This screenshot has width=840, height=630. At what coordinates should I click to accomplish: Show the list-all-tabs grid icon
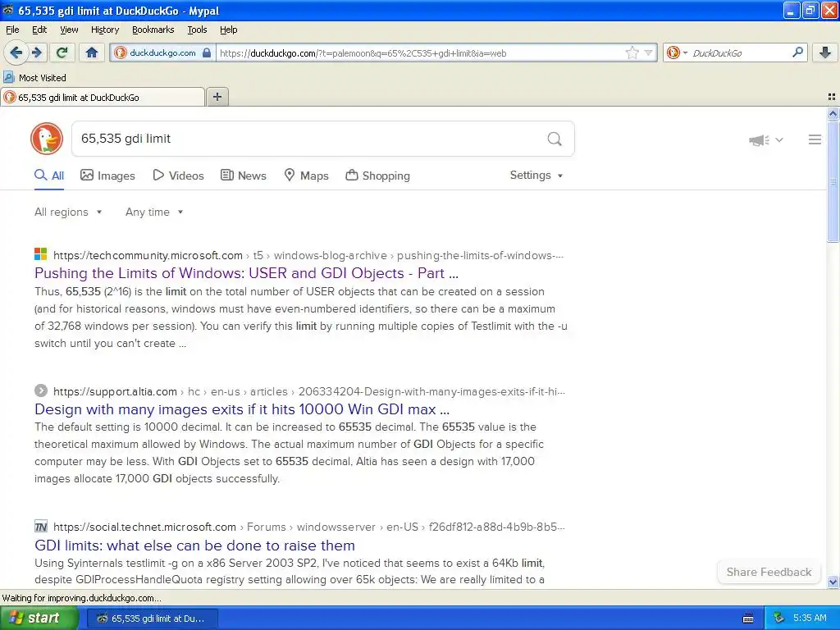click(x=832, y=97)
